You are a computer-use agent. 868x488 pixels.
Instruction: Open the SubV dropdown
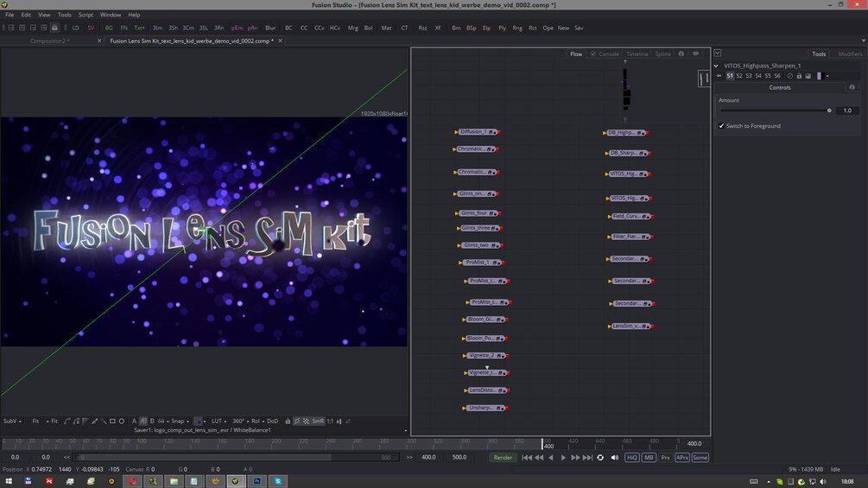pos(12,421)
